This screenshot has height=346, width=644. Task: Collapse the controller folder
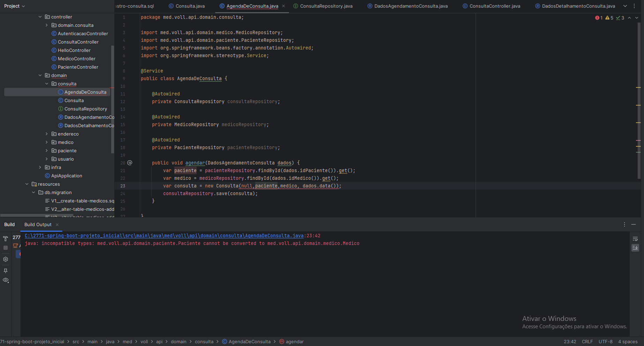point(40,17)
